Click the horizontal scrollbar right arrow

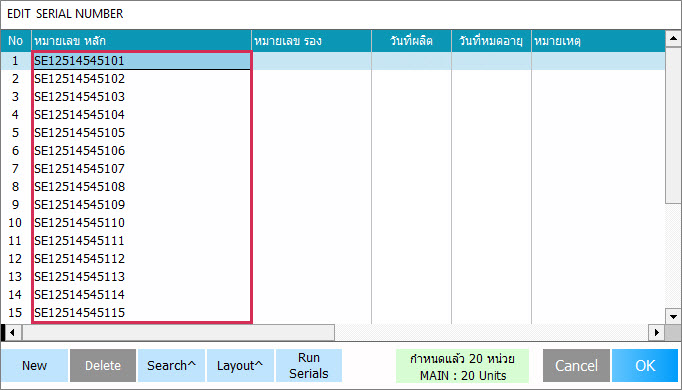pos(656,333)
